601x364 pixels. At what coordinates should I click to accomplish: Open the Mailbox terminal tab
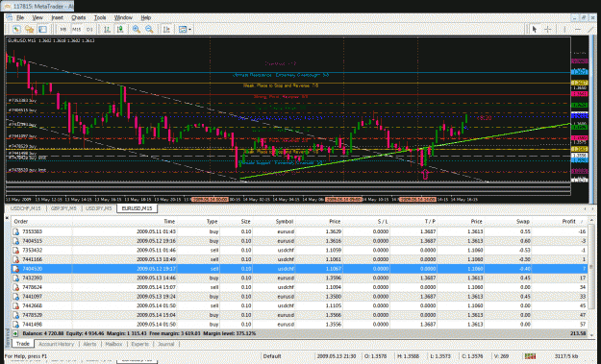113,344
